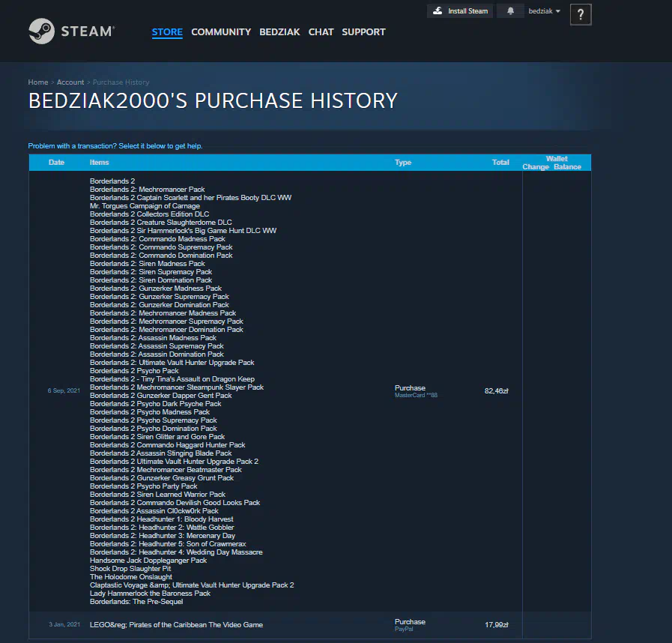Open the notifications bell icon
672x643 pixels.
pos(511,11)
